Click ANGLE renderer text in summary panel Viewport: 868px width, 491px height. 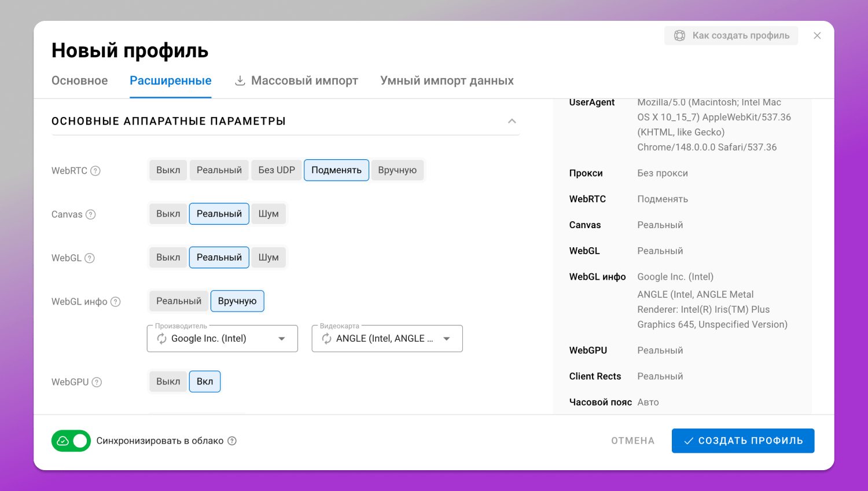712,309
